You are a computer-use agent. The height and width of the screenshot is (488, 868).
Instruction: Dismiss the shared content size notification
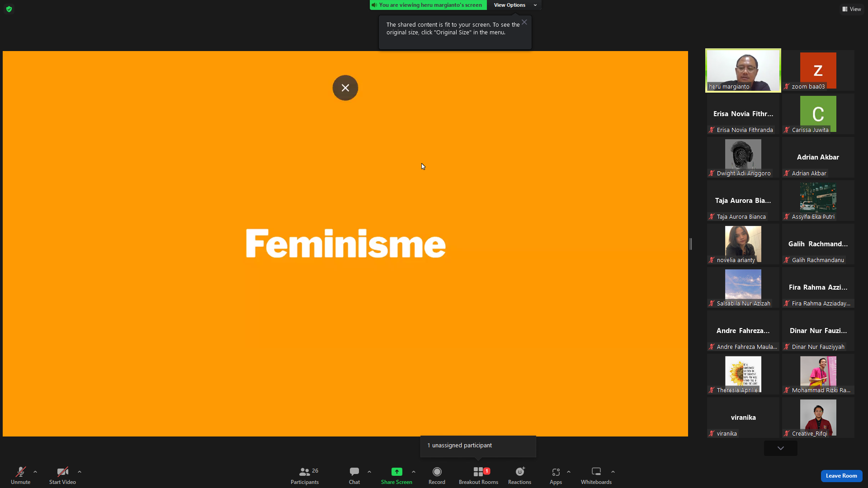(x=524, y=22)
